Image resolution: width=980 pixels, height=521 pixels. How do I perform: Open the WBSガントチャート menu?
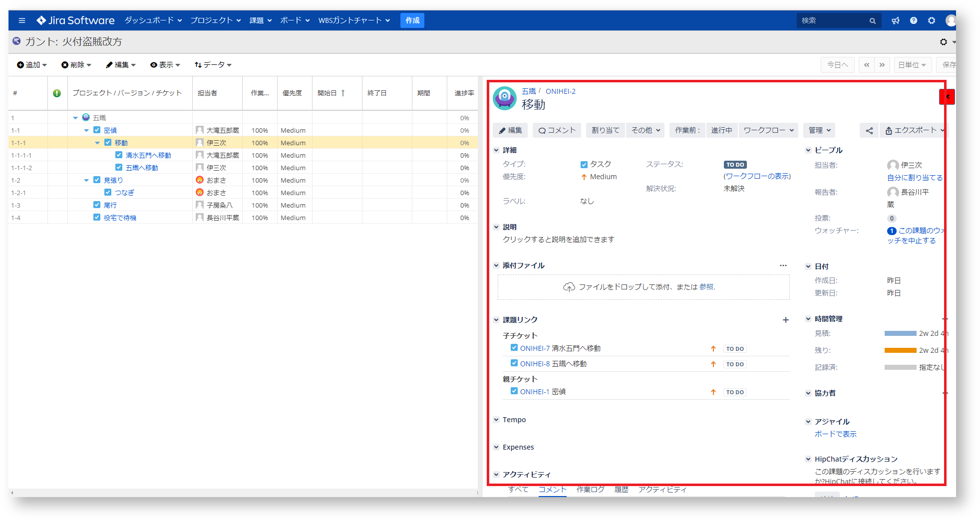354,20
